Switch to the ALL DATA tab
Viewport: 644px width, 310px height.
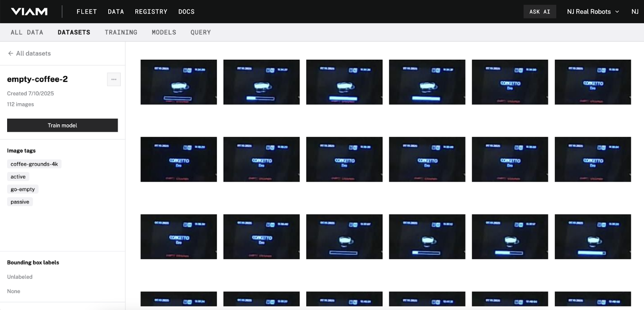tap(27, 32)
